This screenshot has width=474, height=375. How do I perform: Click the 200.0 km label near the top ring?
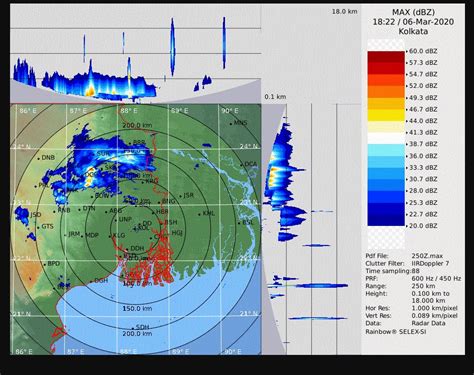[x=137, y=126]
